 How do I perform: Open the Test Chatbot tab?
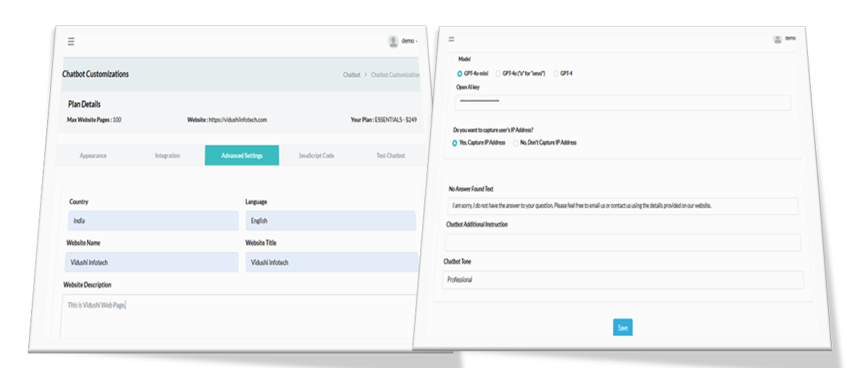[x=390, y=156]
